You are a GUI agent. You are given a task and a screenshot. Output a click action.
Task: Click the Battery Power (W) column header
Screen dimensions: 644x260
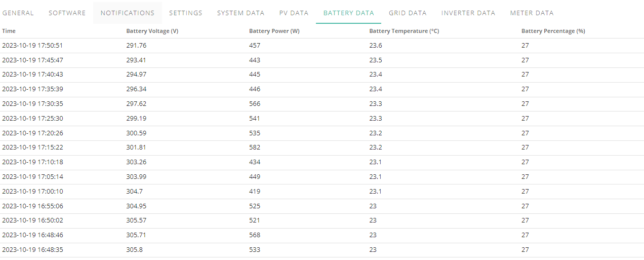tap(274, 31)
